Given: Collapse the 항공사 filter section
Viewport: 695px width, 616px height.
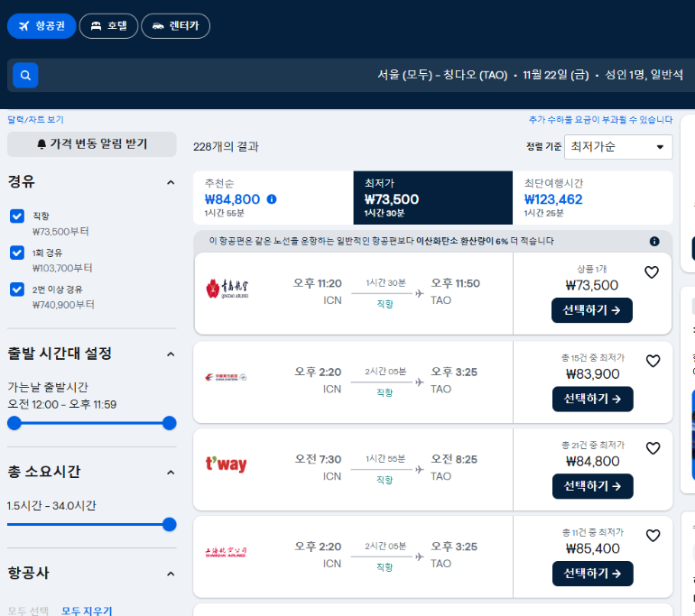Looking at the screenshot, I should click(x=171, y=574).
